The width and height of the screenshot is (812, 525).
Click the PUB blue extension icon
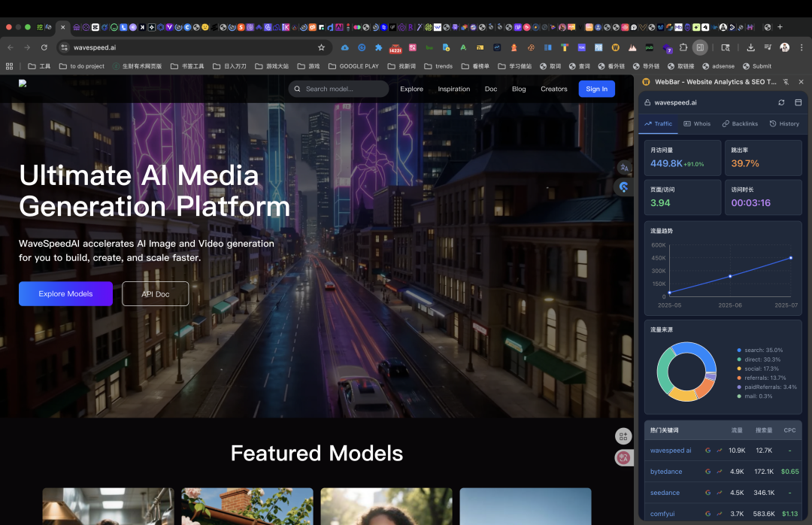[x=598, y=47]
